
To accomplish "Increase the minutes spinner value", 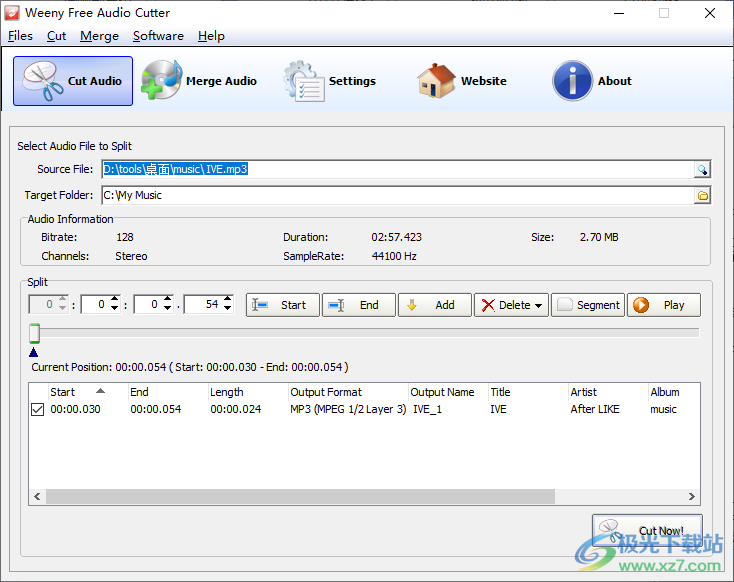I will 115,299.
